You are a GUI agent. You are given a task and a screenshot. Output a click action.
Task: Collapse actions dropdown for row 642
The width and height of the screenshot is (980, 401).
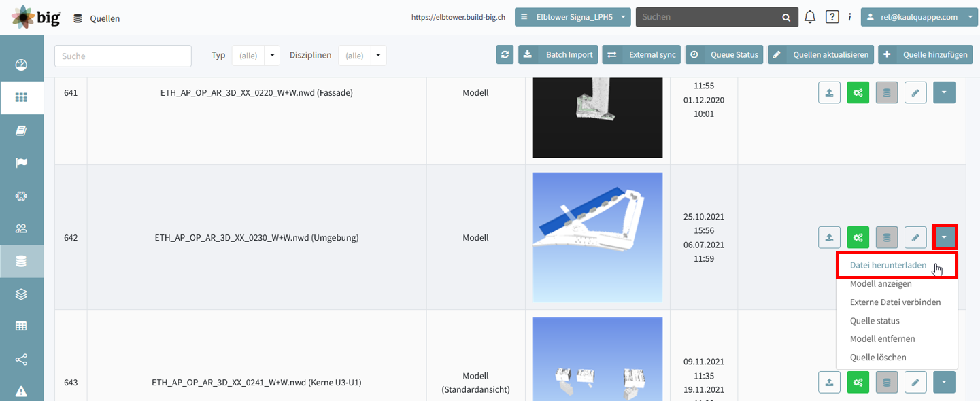[945, 237]
